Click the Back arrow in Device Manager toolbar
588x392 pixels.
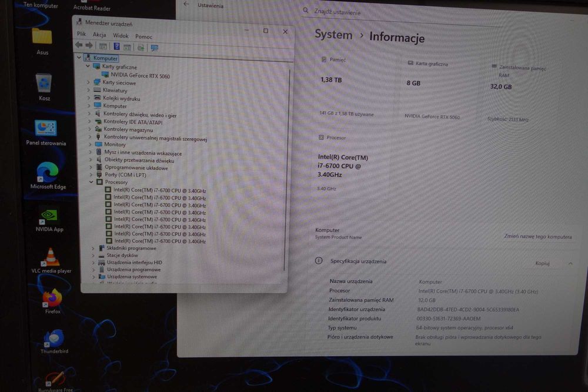(x=79, y=45)
